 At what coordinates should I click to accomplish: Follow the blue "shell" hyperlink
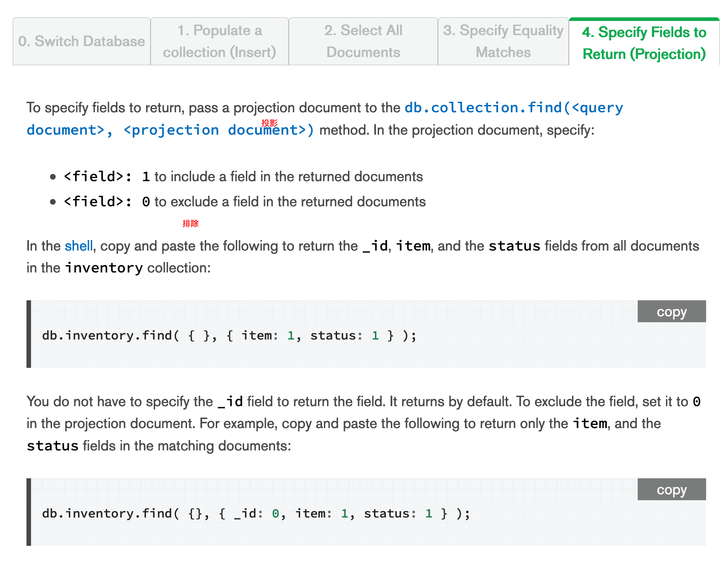[78, 246]
